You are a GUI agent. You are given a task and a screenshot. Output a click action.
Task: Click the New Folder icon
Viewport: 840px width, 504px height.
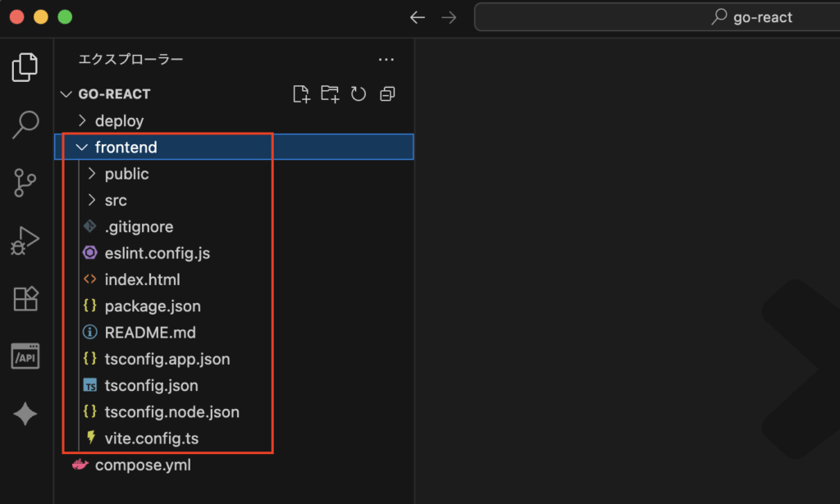[330, 94]
